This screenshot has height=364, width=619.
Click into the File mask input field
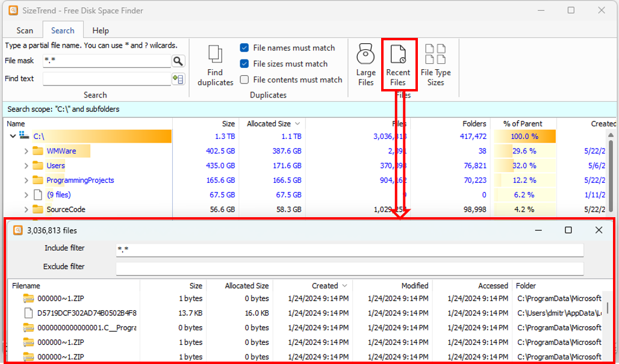pos(107,61)
